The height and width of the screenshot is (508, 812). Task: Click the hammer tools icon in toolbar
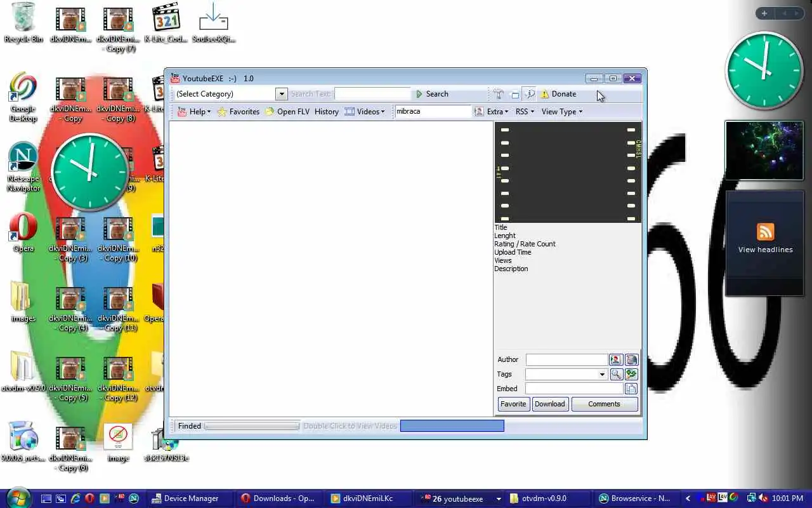(x=499, y=94)
